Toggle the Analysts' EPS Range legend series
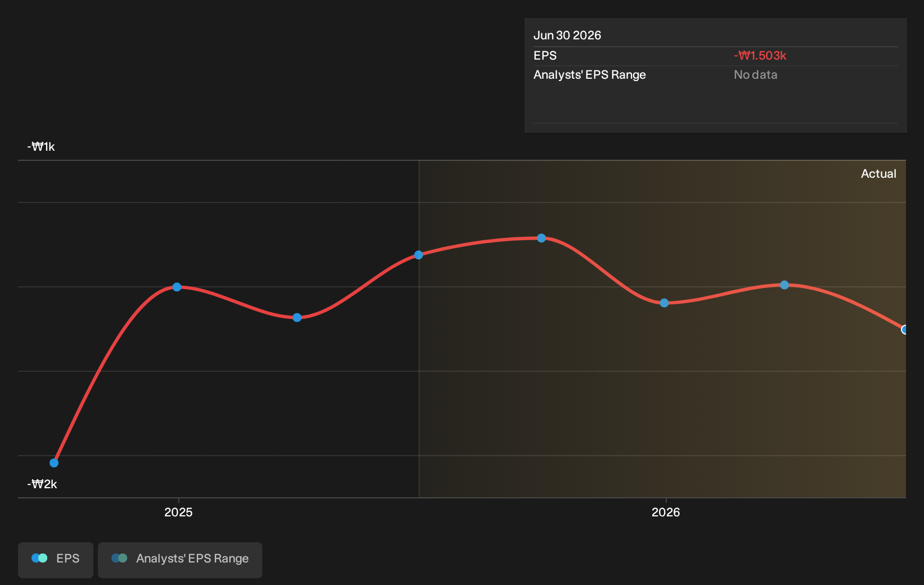Viewport: 924px width, 585px height. click(180, 560)
